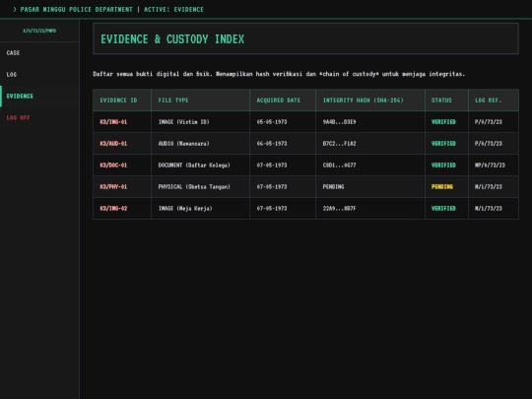
Task: Open the LOG sidebar section
Action: (39, 75)
